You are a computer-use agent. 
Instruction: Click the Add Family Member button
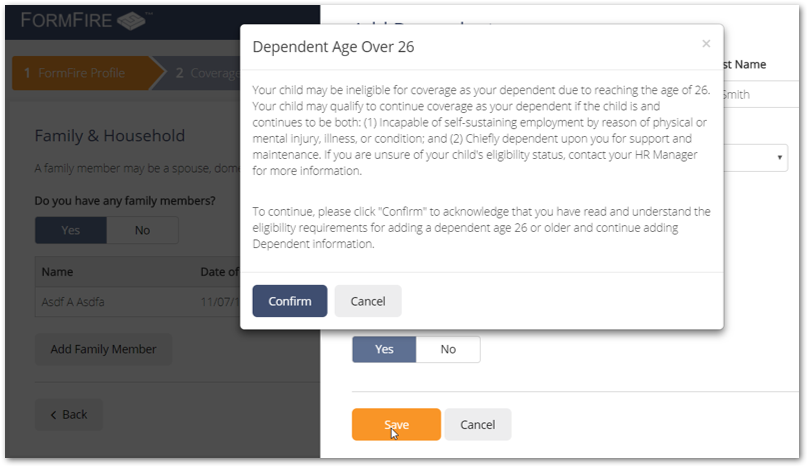coord(103,349)
